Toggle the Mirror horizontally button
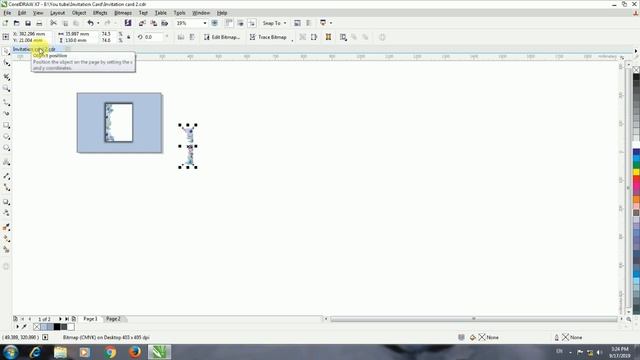Viewport: 640px width, 360px height. pos(181,37)
